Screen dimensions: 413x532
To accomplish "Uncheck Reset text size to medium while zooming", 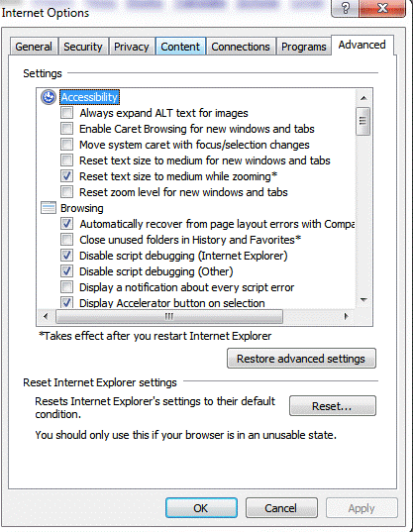I will (x=66, y=176).
